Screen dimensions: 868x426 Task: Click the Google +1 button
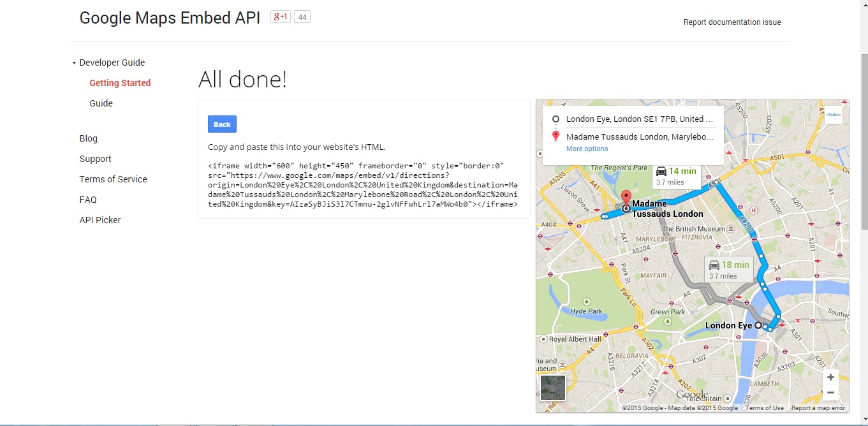coord(280,17)
